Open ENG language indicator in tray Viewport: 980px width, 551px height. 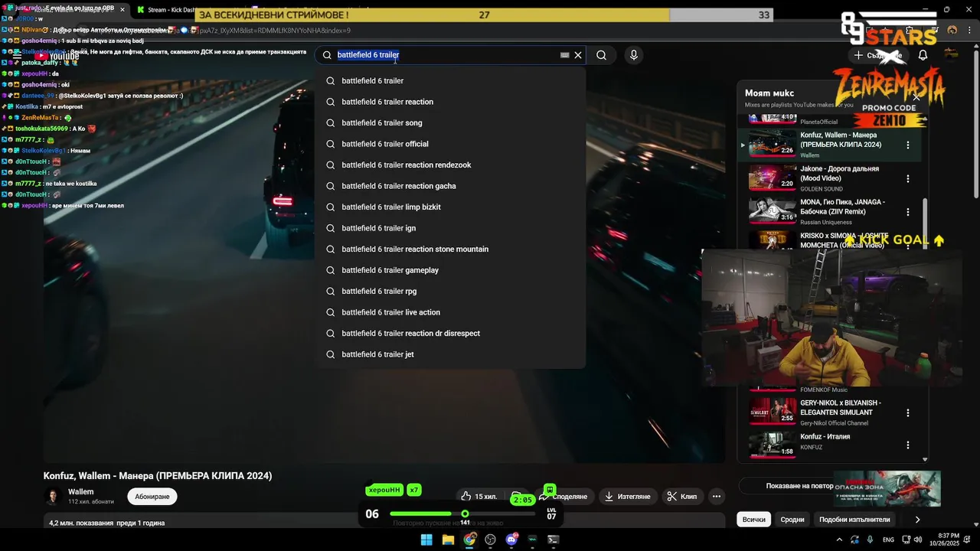[888, 540]
